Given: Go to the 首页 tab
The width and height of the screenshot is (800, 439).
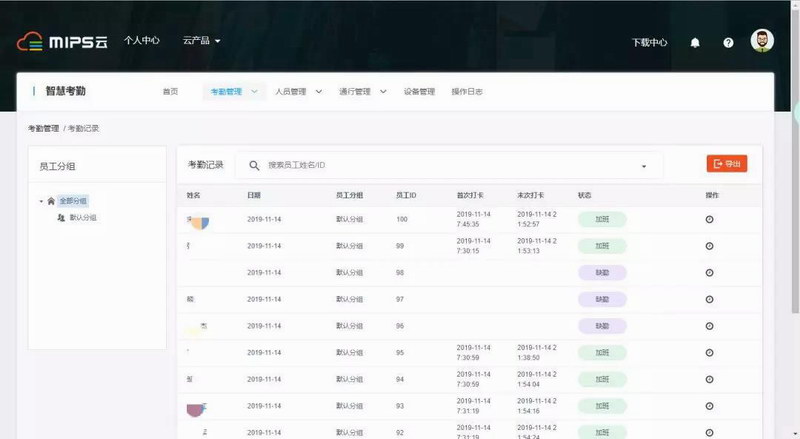Looking at the screenshot, I should [x=170, y=91].
